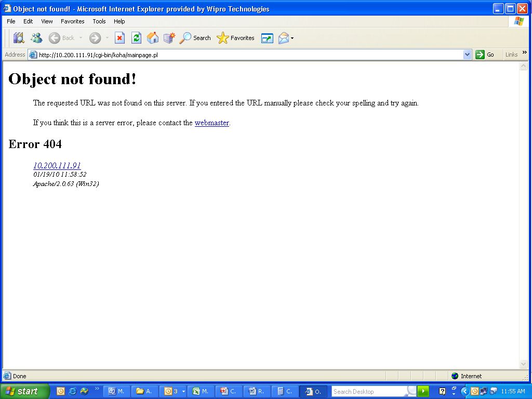Click the Stop loading icon
The height and width of the screenshot is (399, 532).
click(119, 38)
